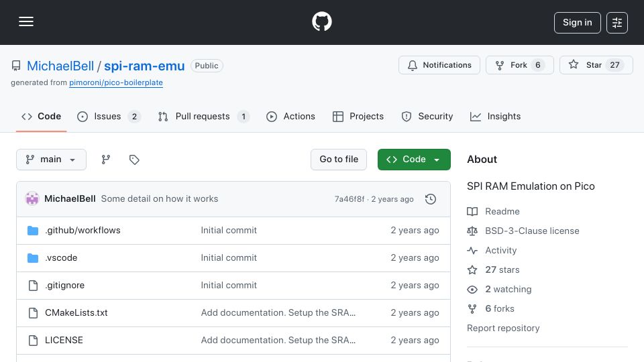Open the .gitignore file
Viewport: 644px width, 362px height.
[x=65, y=286]
